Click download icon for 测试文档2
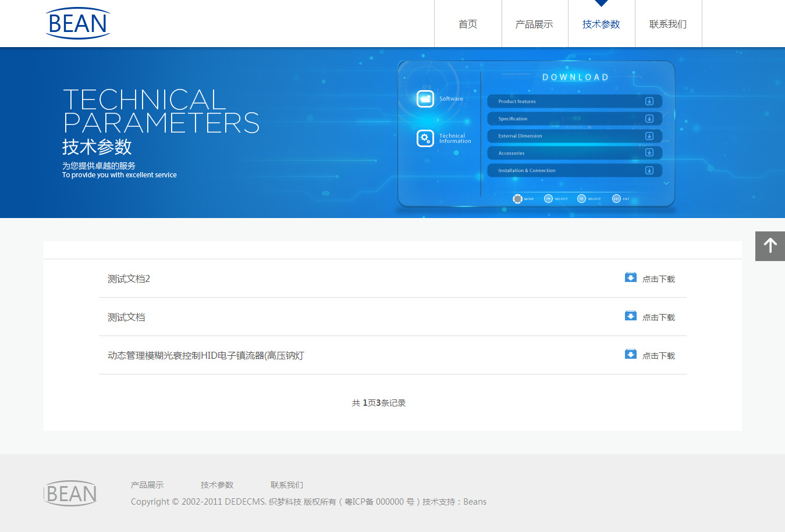Image resolution: width=785 pixels, height=532 pixels. coord(630,277)
